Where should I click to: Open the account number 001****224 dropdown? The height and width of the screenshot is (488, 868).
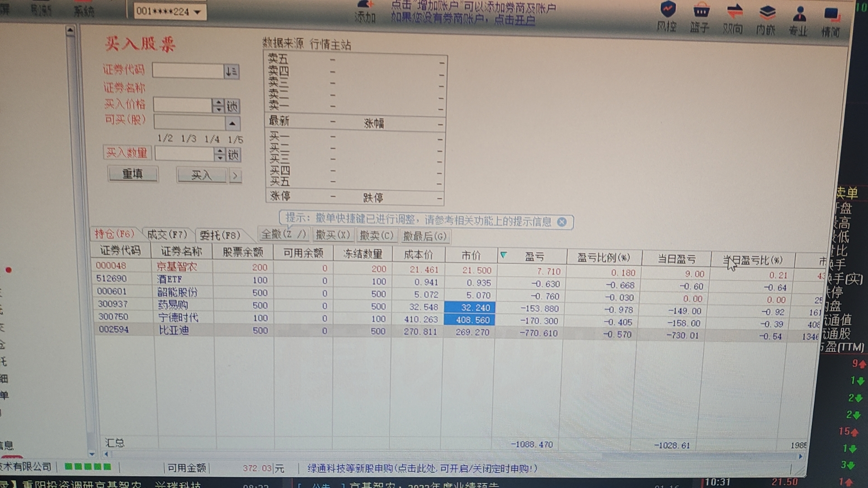pos(198,12)
